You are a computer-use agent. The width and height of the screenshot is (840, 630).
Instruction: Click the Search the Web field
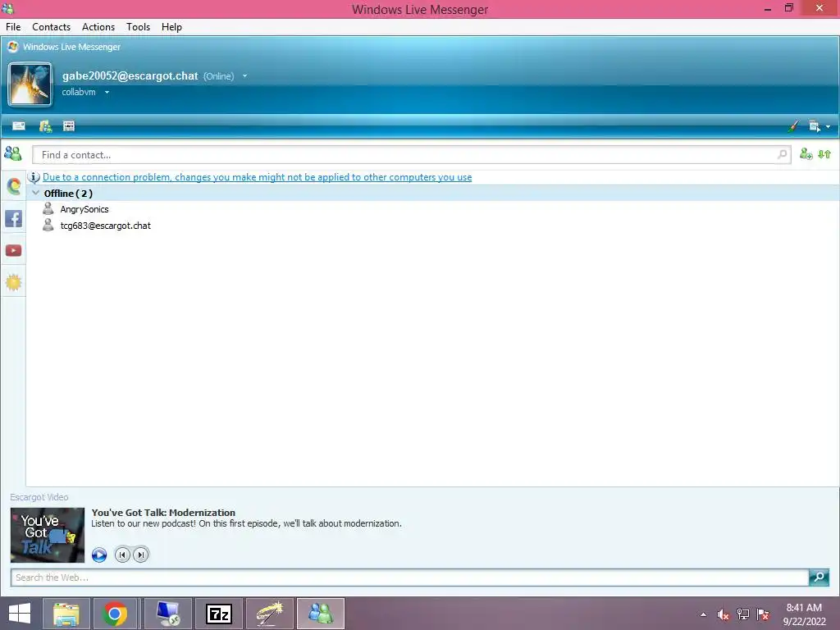(410, 577)
